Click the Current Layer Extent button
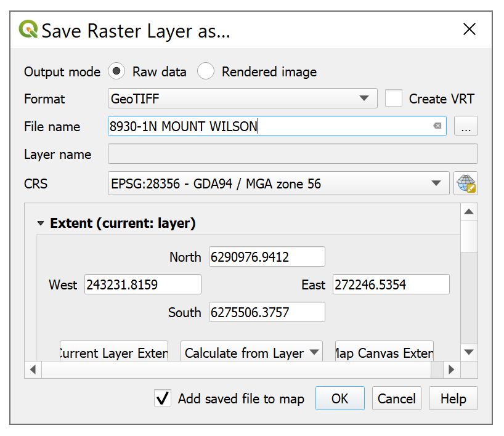Viewport: 504px width, 436px height. (114, 353)
